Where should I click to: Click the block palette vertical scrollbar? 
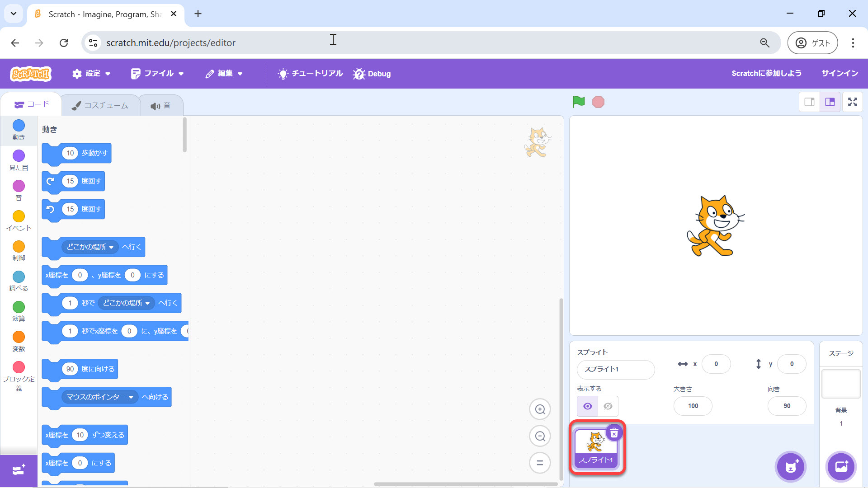click(184, 135)
